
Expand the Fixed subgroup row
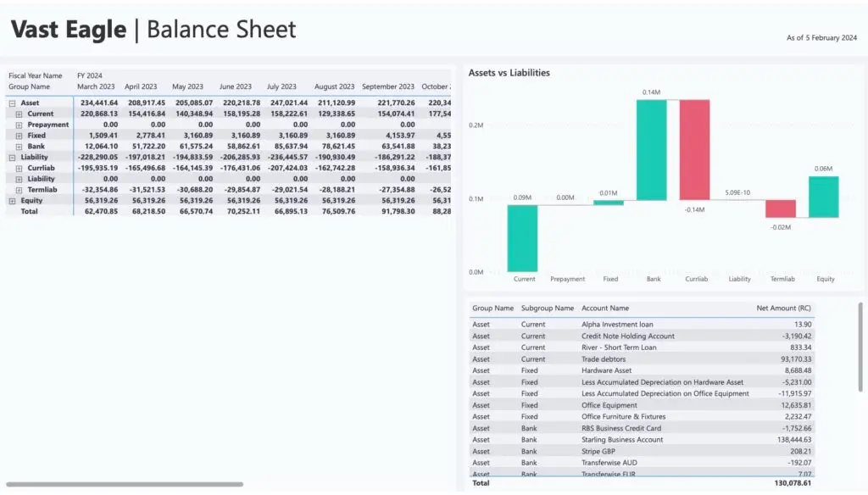coord(19,136)
